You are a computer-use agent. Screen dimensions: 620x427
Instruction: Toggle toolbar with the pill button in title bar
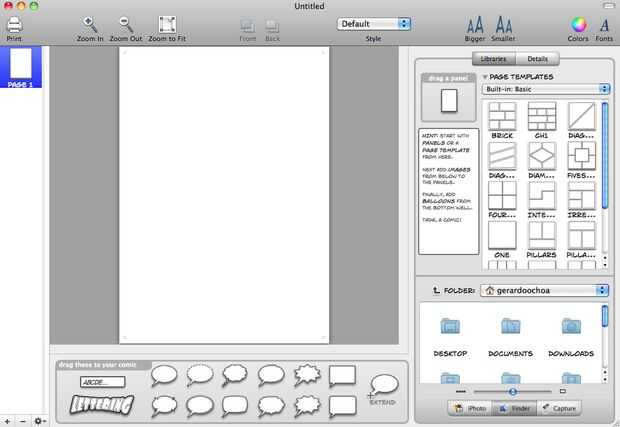pos(609,5)
